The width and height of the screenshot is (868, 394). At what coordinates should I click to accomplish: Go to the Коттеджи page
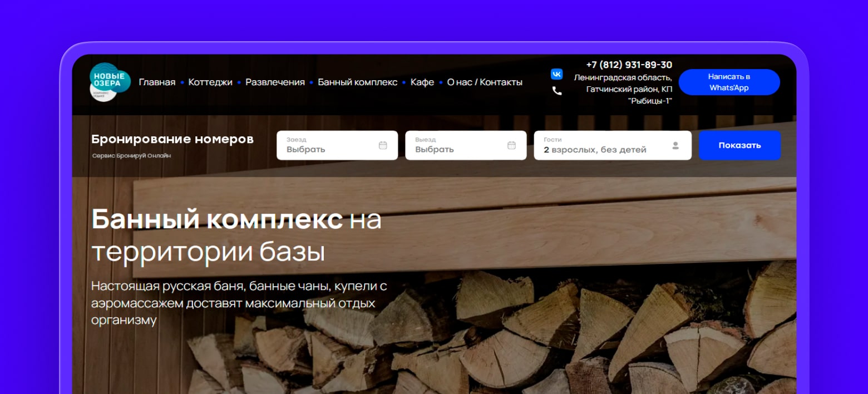click(x=210, y=82)
